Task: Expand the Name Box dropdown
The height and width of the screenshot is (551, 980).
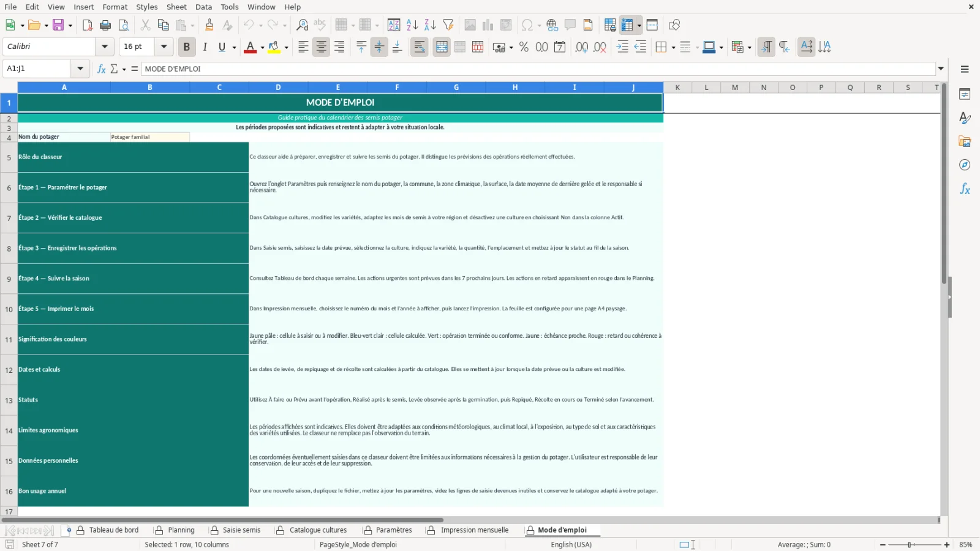Action: (80, 69)
